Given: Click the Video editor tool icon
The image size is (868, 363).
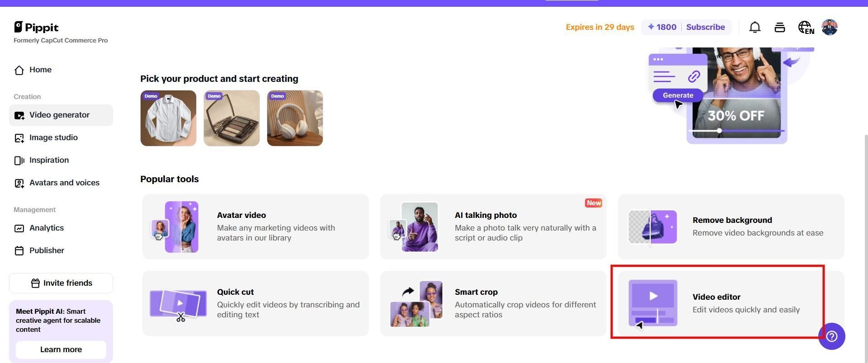Looking at the screenshot, I should point(652,303).
